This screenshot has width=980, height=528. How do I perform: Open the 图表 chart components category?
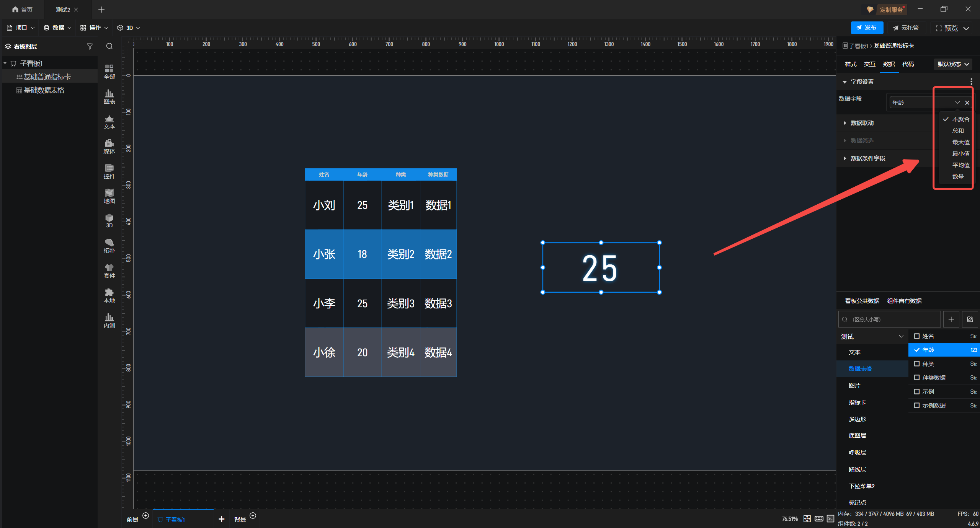point(109,96)
